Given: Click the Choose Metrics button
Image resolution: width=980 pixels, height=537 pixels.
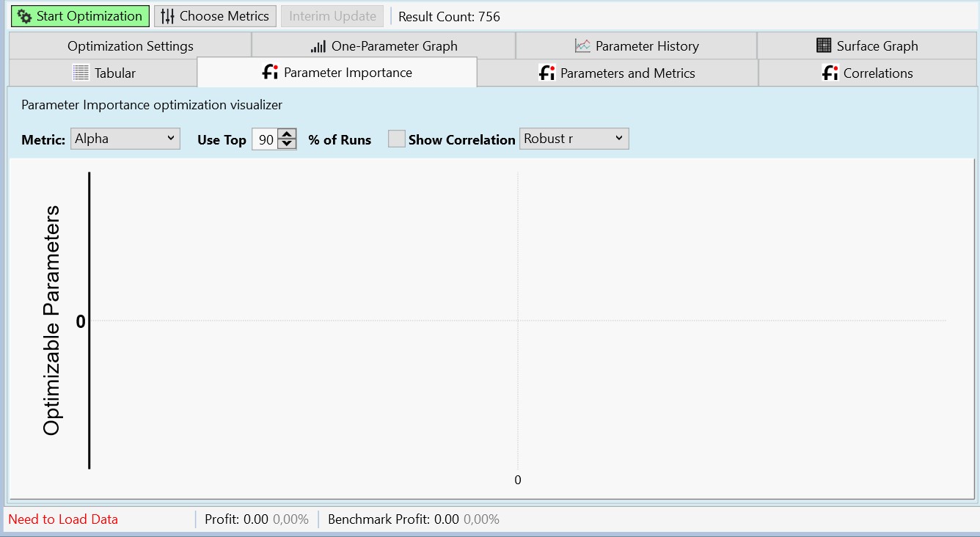Looking at the screenshot, I should pos(215,16).
